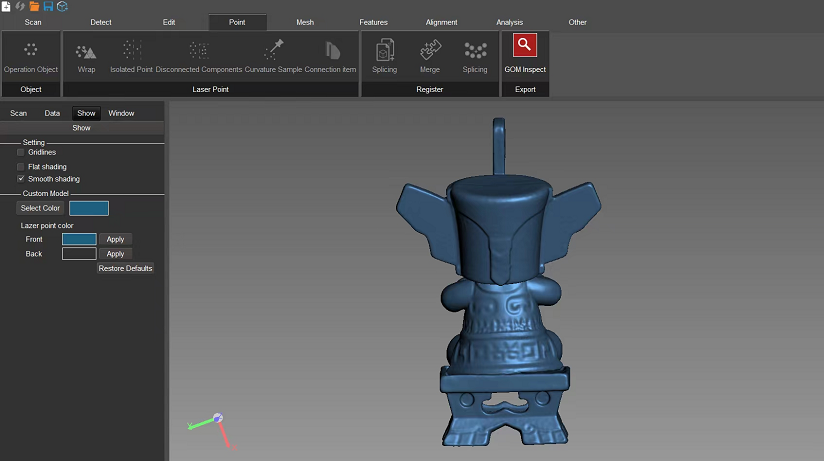This screenshot has width=824, height=461.
Task: Click the Object group label
Action: pos(30,89)
